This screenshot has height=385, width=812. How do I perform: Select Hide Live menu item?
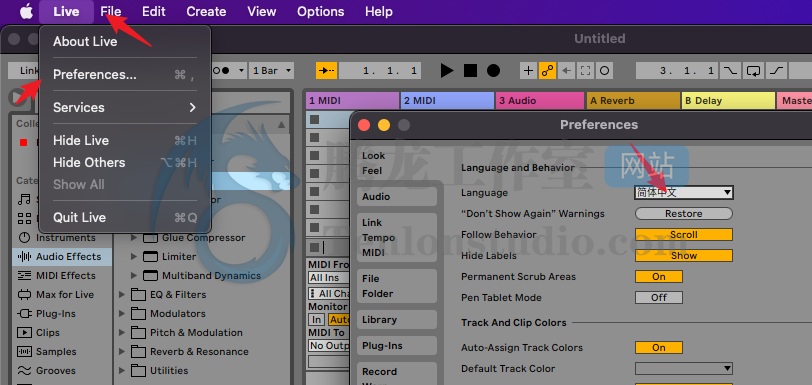point(125,140)
